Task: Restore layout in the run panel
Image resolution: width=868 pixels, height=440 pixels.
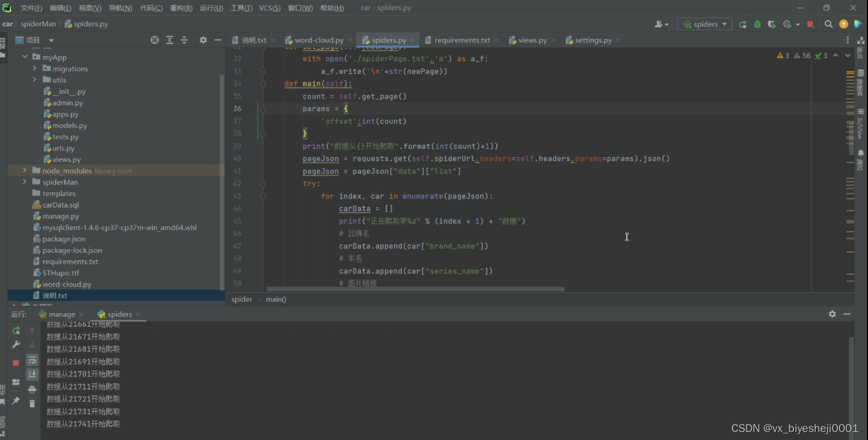Action: (16, 383)
